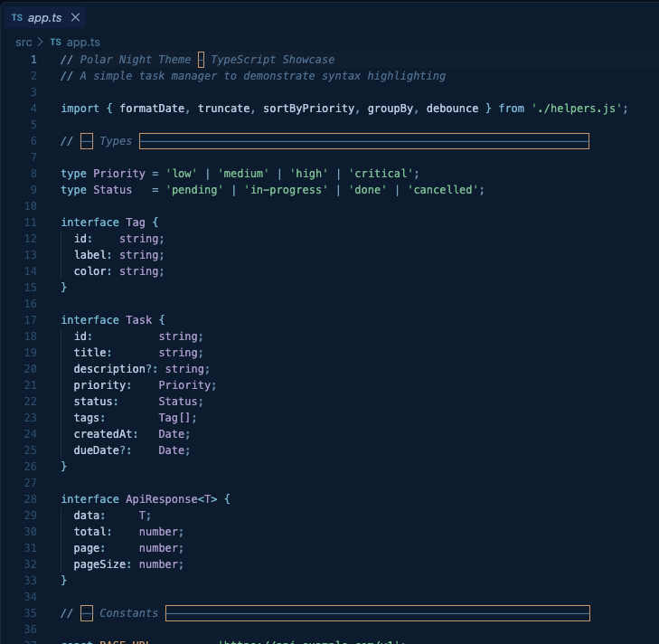Click the 'createdAt' property name

(103, 434)
